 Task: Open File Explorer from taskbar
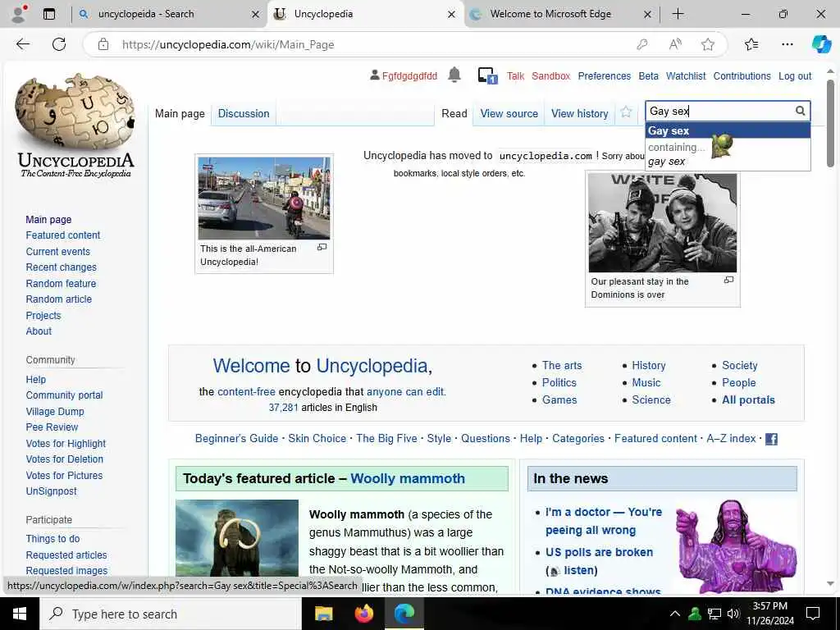[x=323, y=614]
